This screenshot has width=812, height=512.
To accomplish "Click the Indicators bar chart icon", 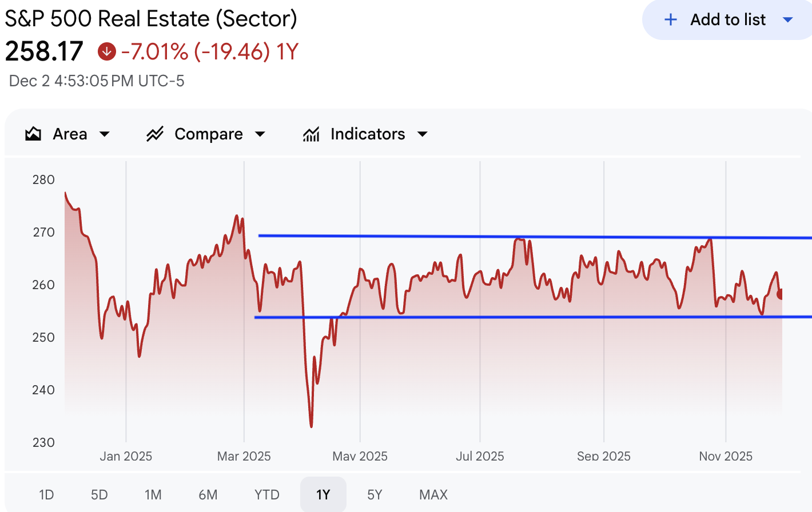I will tap(311, 134).
